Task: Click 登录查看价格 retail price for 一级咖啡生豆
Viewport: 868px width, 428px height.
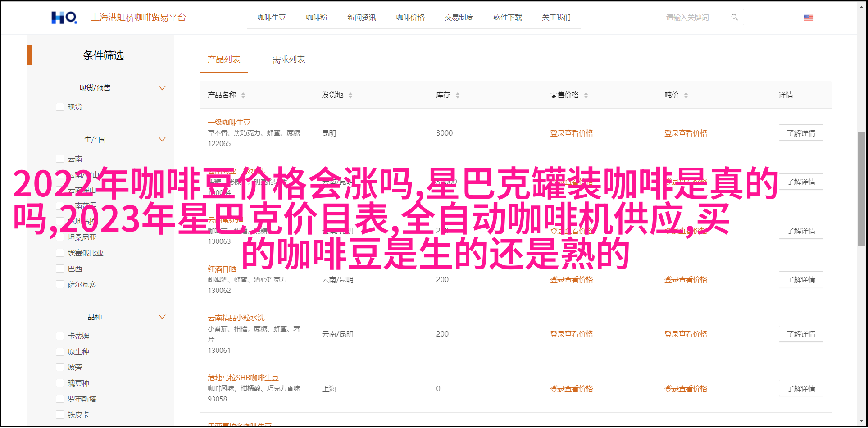Action: click(x=572, y=133)
